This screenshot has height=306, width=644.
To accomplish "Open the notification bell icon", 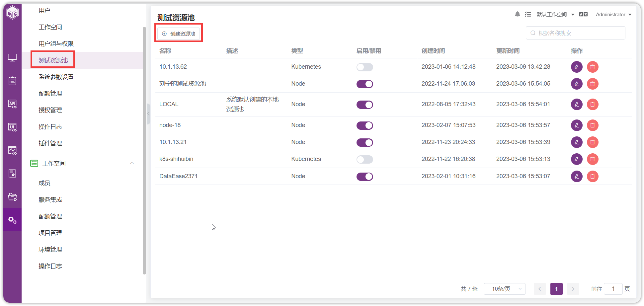I will [517, 14].
